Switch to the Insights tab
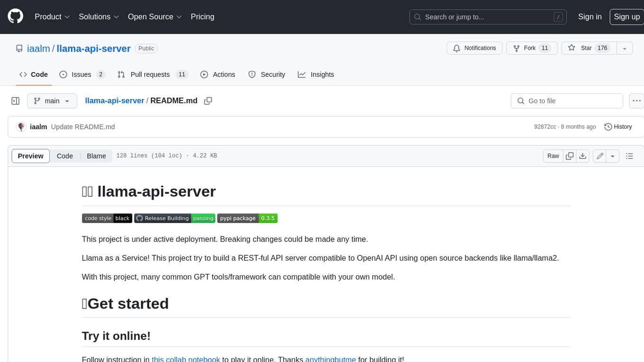 pos(315,74)
